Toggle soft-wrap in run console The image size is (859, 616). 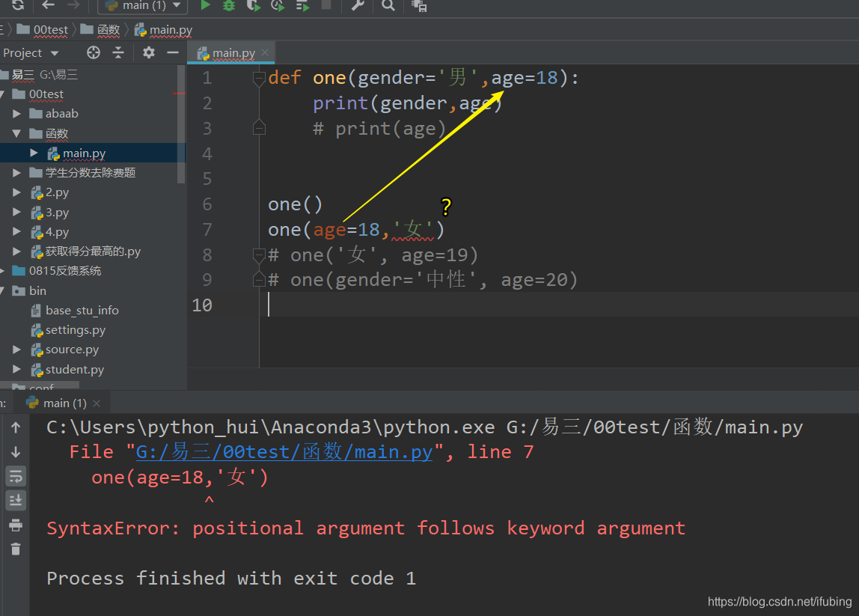pyautogui.click(x=16, y=476)
